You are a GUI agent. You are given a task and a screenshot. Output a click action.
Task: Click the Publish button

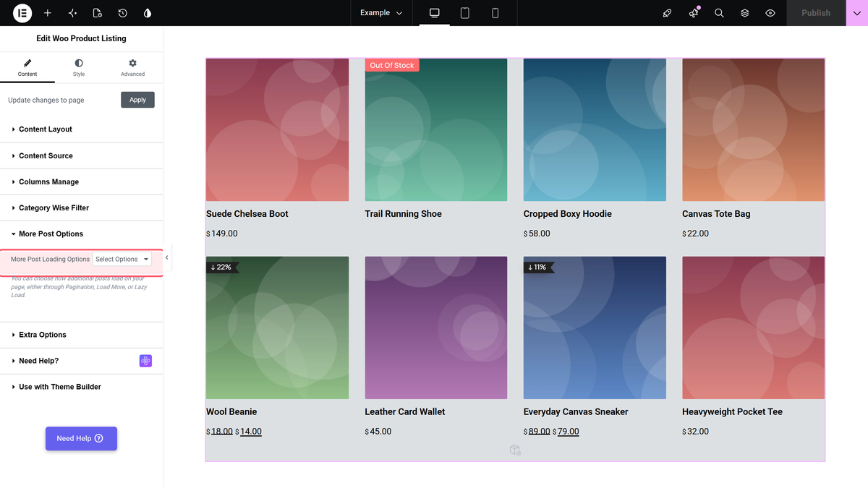point(816,13)
